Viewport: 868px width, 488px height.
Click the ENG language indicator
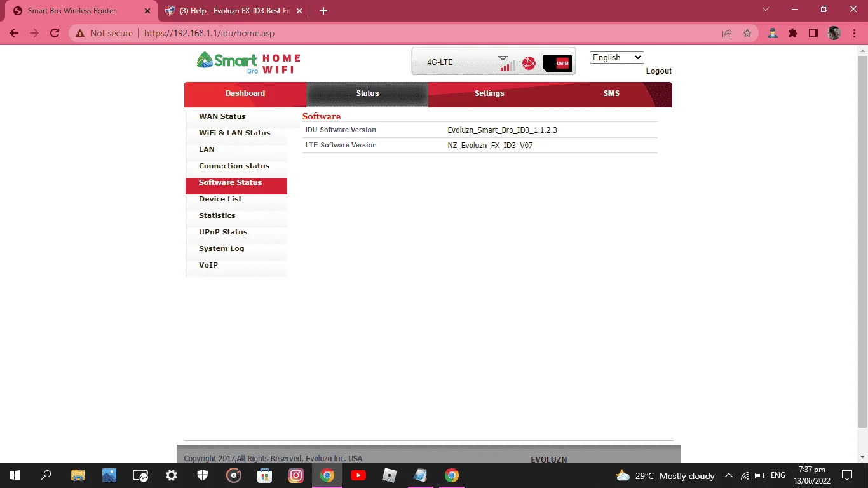[778, 475]
